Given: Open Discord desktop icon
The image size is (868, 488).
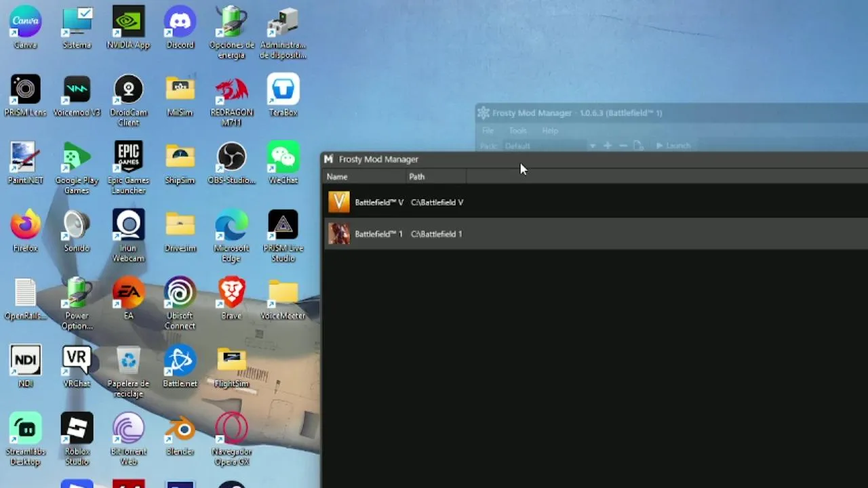Looking at the screenshot, I should coord(180,27).
